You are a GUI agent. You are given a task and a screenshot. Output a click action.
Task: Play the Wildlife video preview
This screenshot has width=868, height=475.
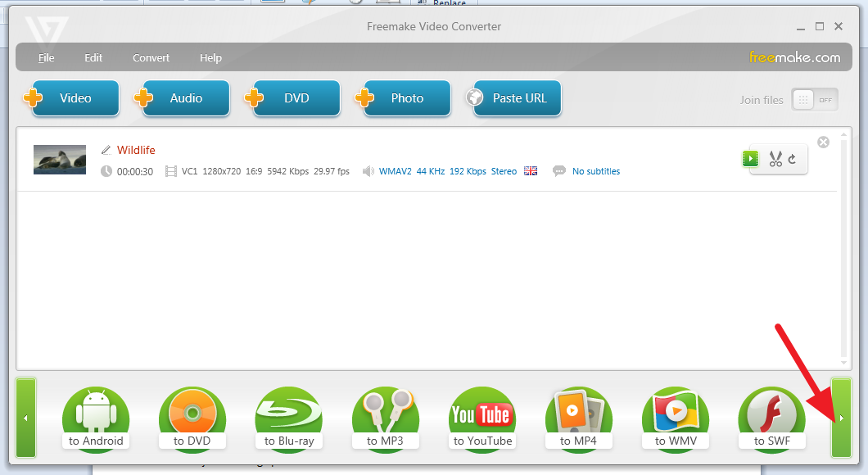750,159
